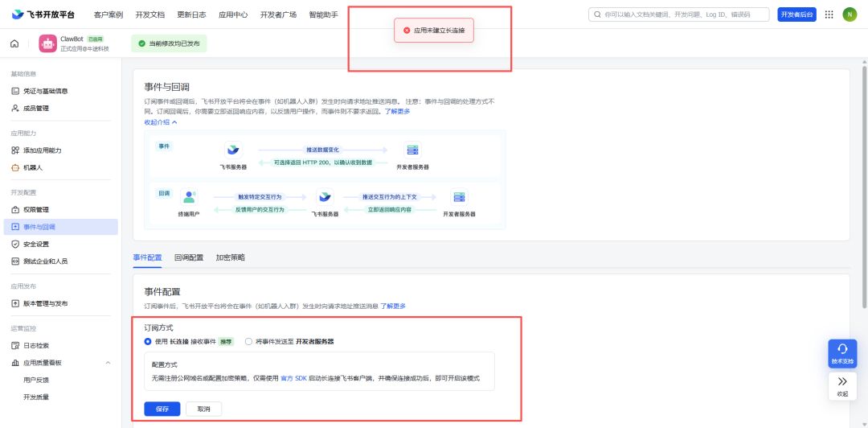Click the 技术支持 headset button
Image resolution: width=868 pixels, height=428 pixels.
842,353
